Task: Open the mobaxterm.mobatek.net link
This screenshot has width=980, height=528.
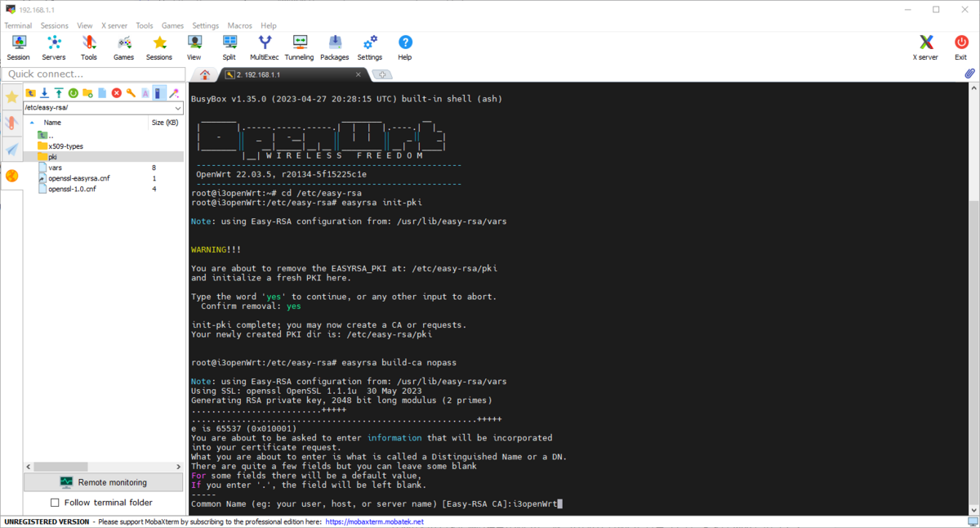Action: point(375,521)
